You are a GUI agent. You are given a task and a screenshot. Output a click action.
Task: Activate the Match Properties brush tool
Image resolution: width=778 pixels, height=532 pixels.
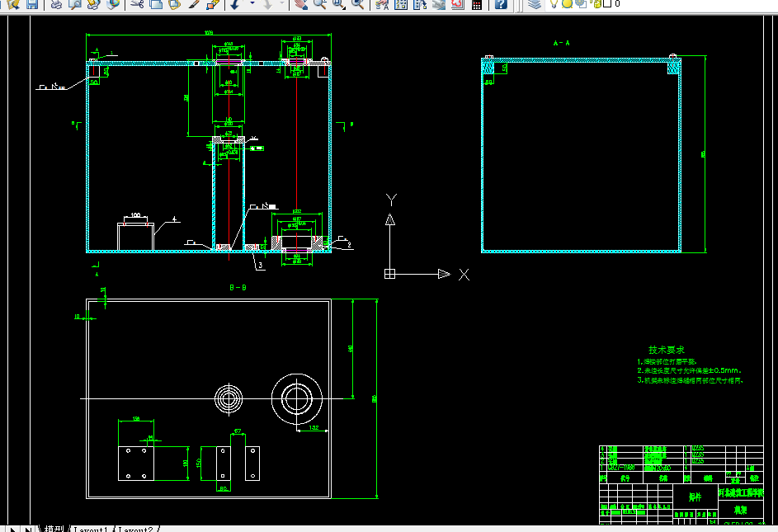click(194, 4)
